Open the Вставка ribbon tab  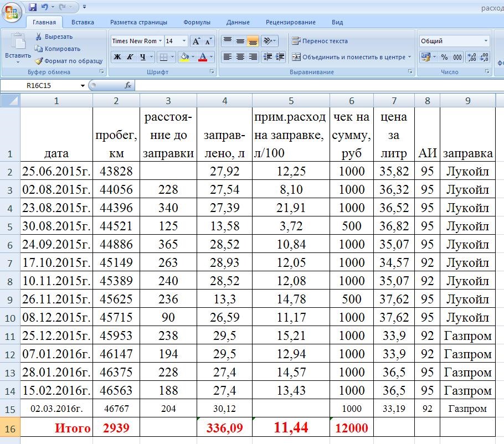pyautogui.click(x=83, y=23)
